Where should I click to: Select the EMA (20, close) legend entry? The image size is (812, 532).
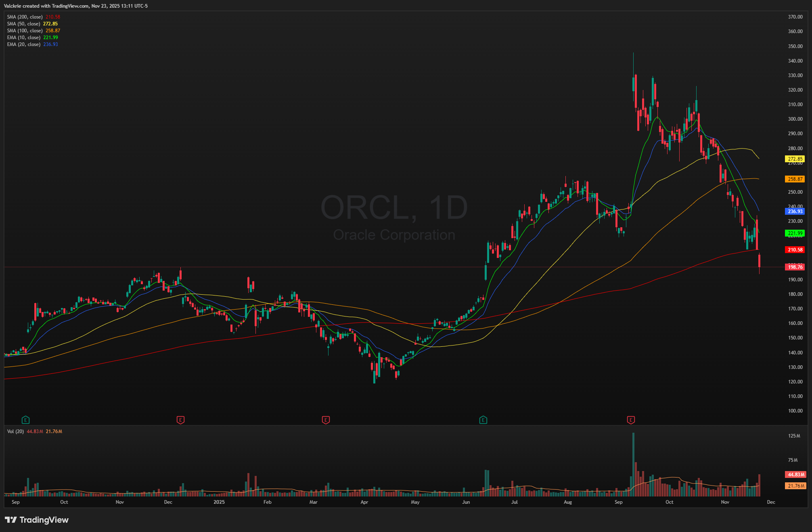tap(23, 44)
